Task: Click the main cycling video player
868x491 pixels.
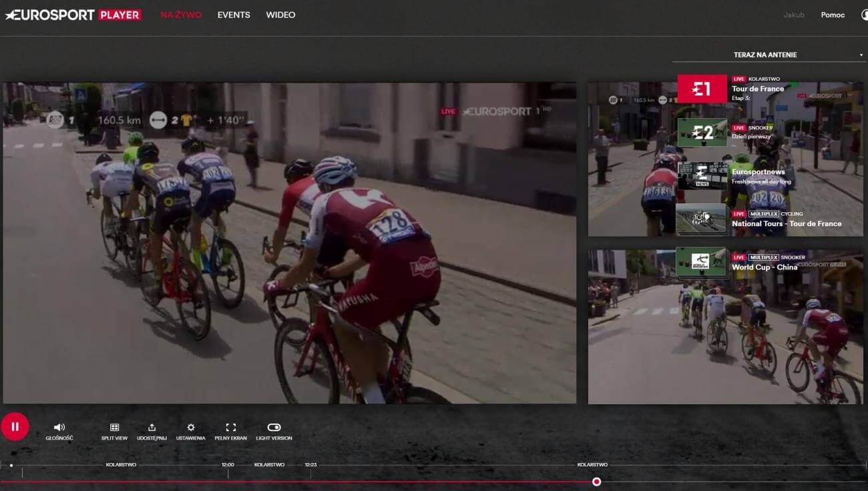Action: (290, 243)
